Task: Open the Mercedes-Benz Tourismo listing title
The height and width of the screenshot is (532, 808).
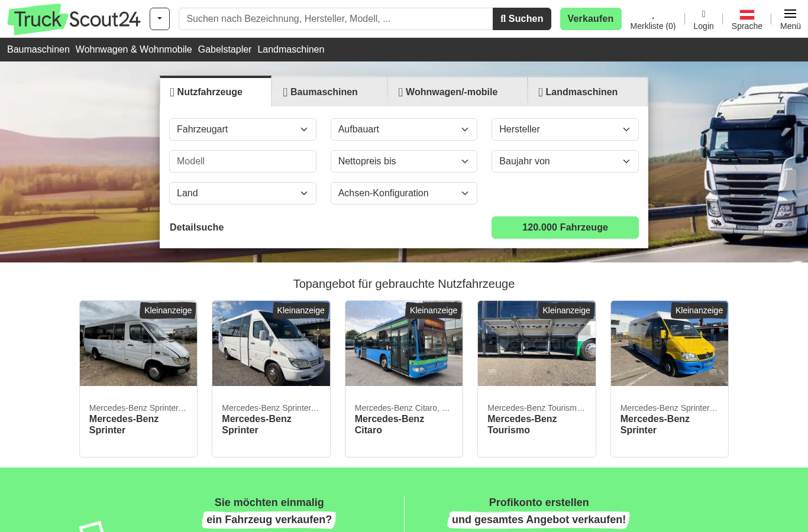Action: click(522, 424)
